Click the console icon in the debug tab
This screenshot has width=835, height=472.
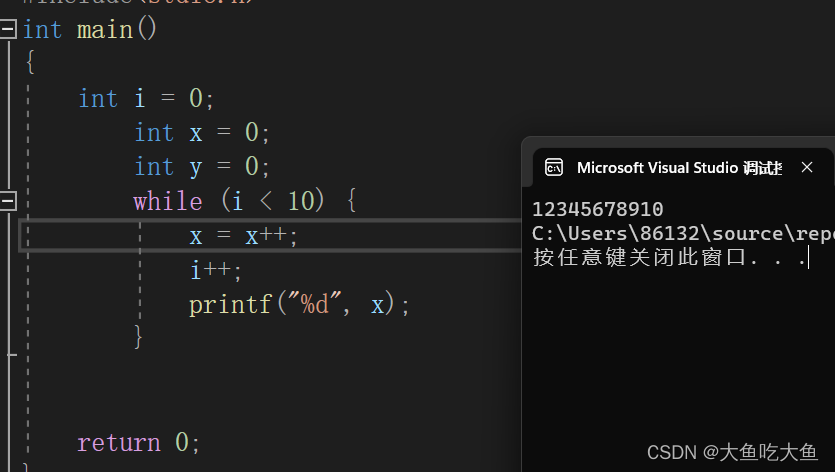click(554, 167)
